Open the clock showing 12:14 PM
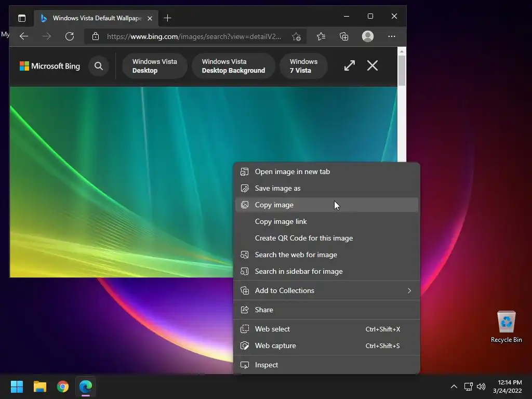532x399 pixels. coord(508,387)
